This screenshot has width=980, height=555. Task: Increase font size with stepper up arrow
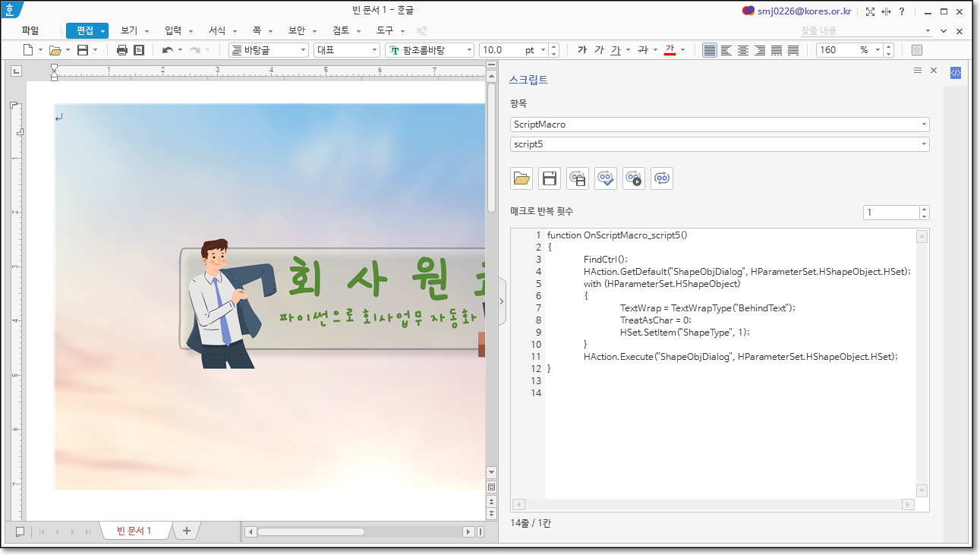554,46
